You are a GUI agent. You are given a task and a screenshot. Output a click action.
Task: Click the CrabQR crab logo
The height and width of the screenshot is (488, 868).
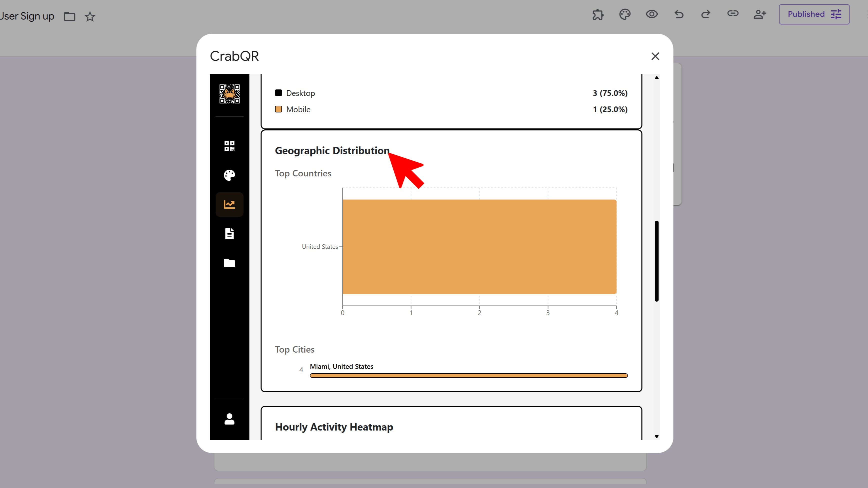coord(229,94)
